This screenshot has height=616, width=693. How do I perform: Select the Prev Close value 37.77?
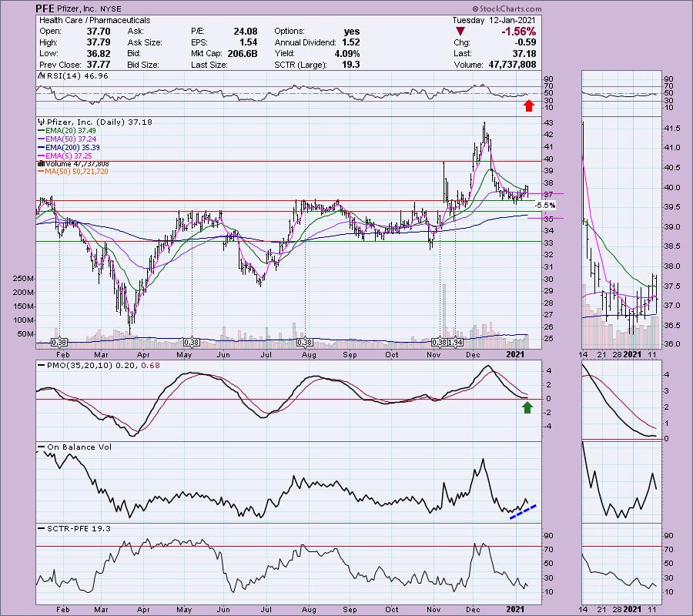(x=99, y=65)
